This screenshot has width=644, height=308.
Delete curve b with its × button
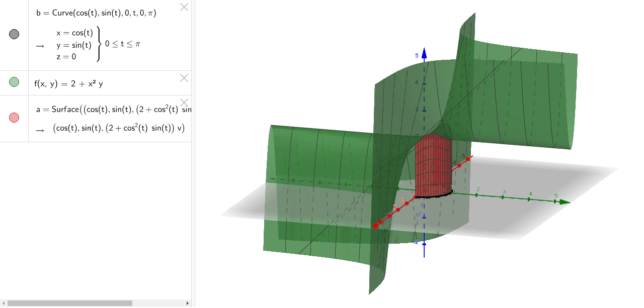(184, 7)
